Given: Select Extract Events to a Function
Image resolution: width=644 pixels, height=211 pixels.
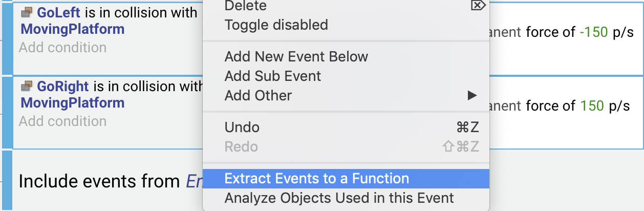Looking at the screenshot, I should (316, 179).
